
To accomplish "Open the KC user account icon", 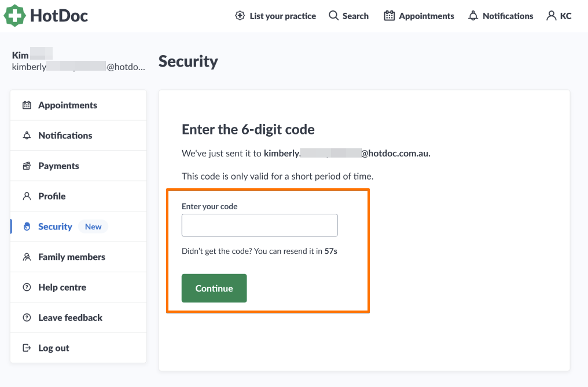I will pyautogui.click(x=551, y=16).
